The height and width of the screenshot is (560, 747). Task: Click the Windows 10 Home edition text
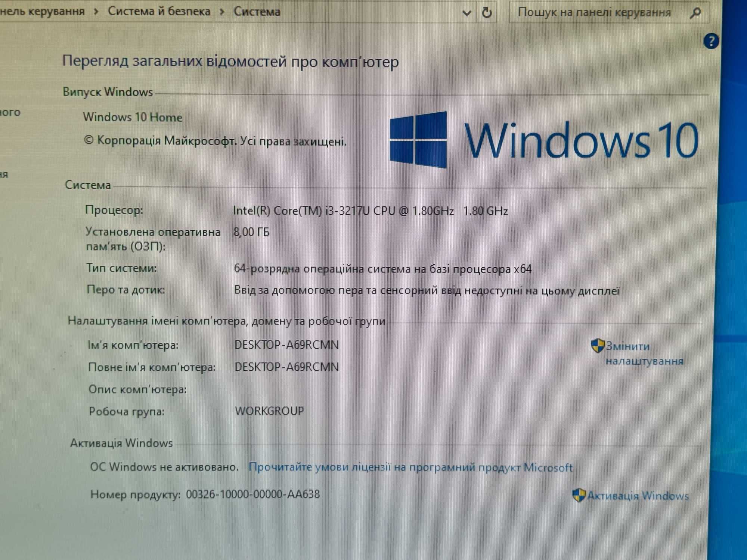point(133,117)
